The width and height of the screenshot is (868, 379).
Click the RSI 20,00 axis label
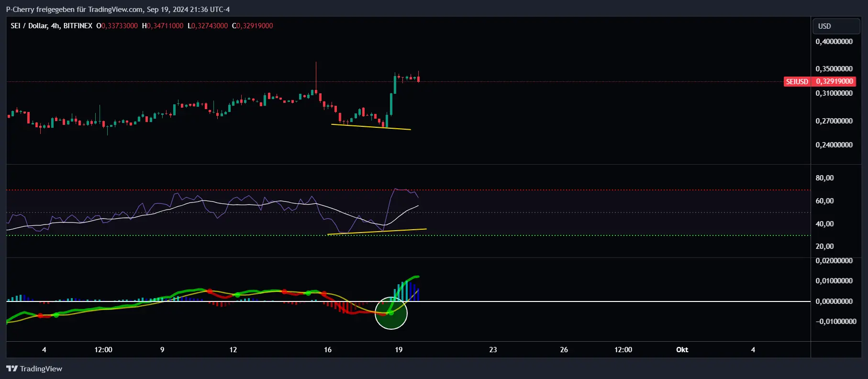pos(824,246)
